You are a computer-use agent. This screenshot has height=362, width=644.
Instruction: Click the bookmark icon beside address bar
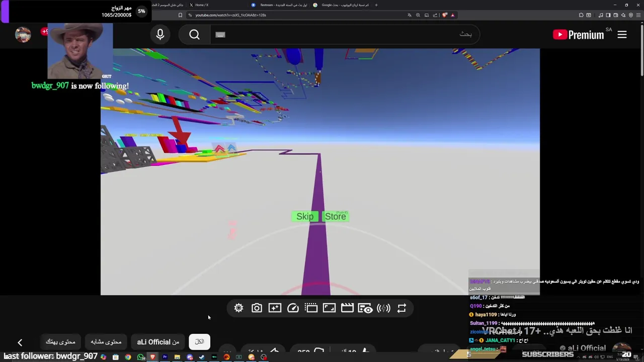[180, 15]
